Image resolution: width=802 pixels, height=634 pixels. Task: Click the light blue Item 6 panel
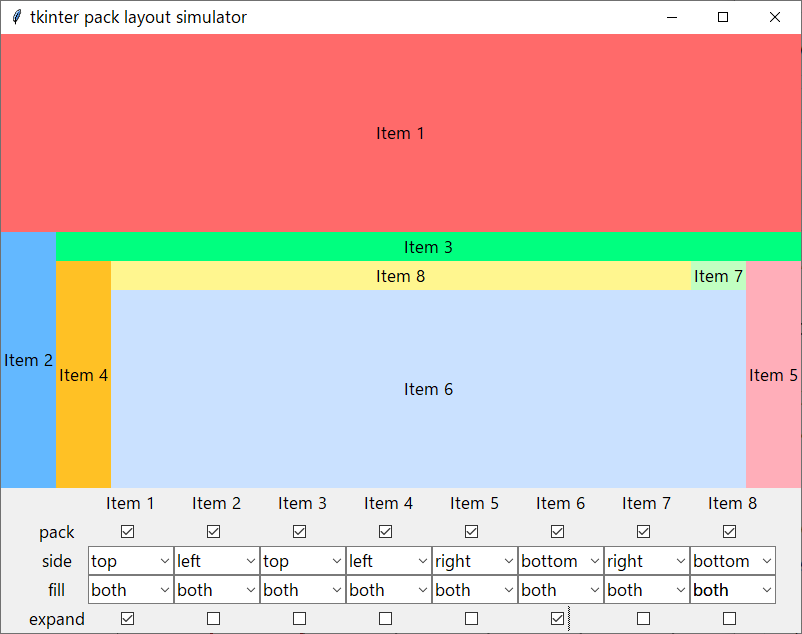(x=428, y=389)
